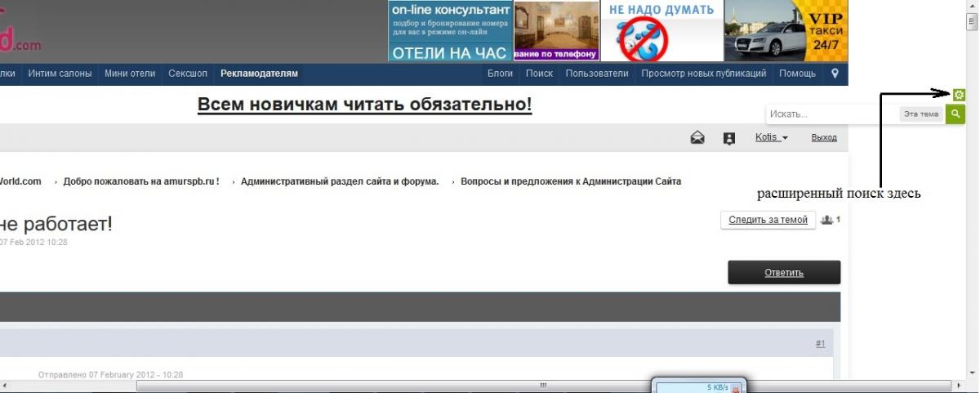
Task: Select 'Пользователи' in the navigation bar
Action: [x=597, y=74]
